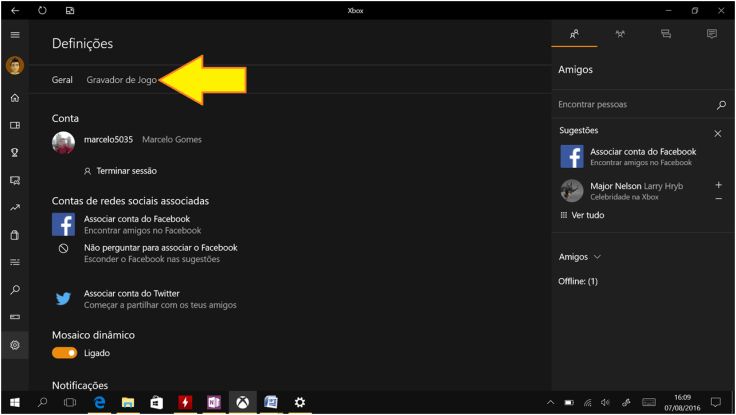Click the Settings gear in the Xbox sidebar
The image size is (736, 415).
tap(14, 345)
